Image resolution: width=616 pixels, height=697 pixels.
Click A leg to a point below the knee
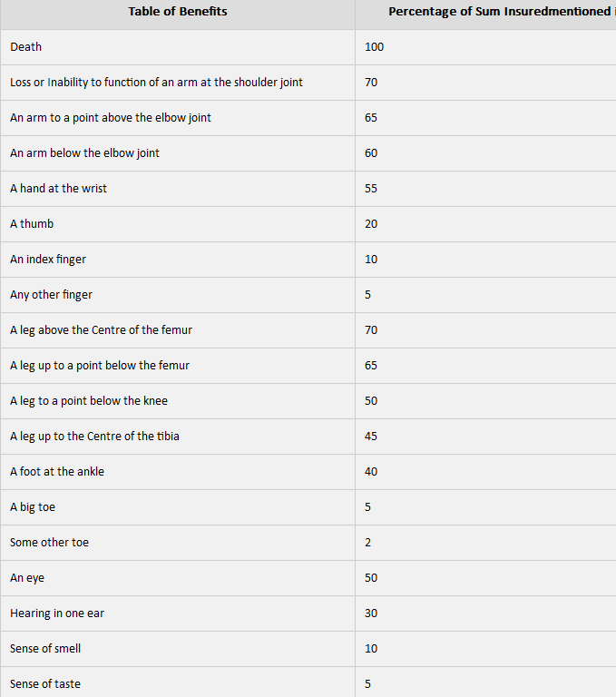click(x=89, y=401)
